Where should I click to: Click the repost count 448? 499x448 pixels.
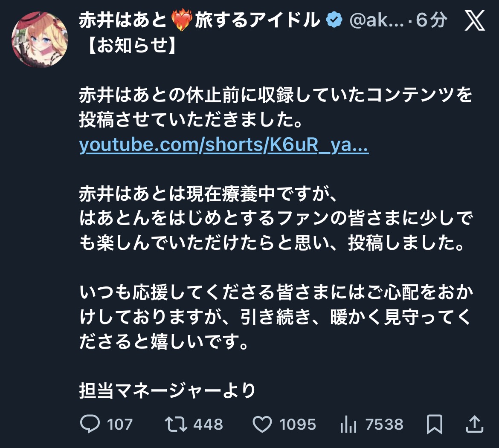tap(208, 424)
